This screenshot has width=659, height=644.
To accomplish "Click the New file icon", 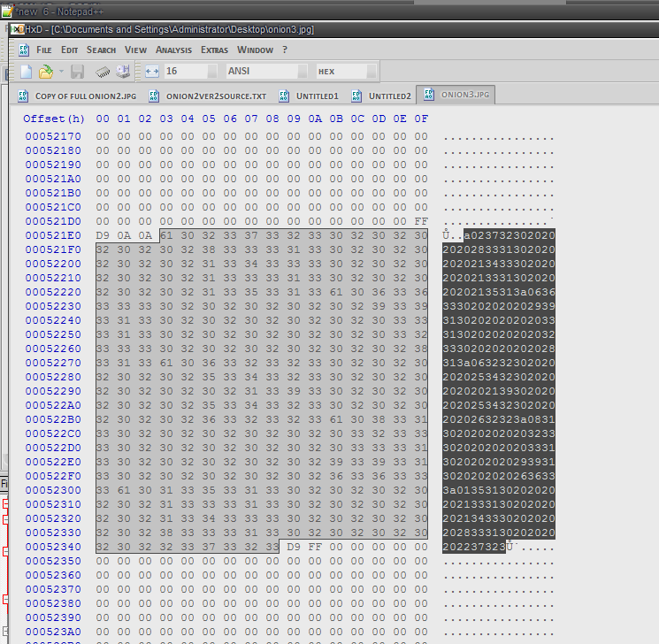I will click(26, 72).
